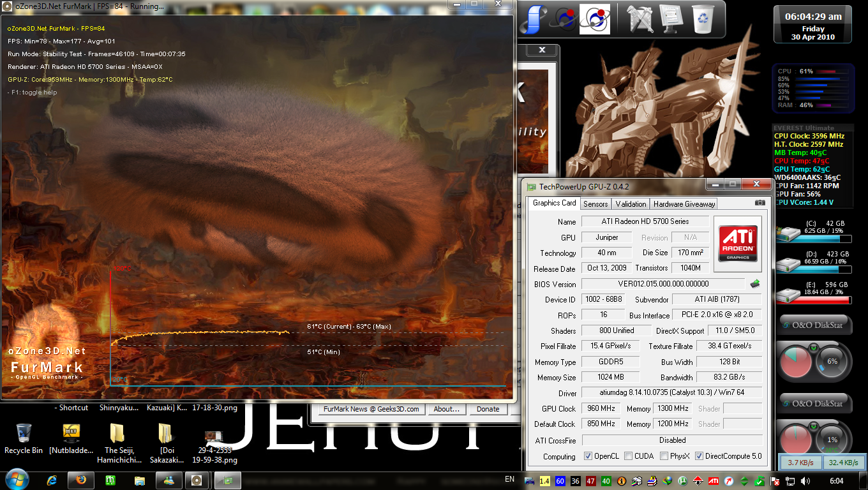The height and width of the screenshot is (490, 868).
Task: Click the Recycle Bin icon in the dock
Action: click(x=703, y=18)
